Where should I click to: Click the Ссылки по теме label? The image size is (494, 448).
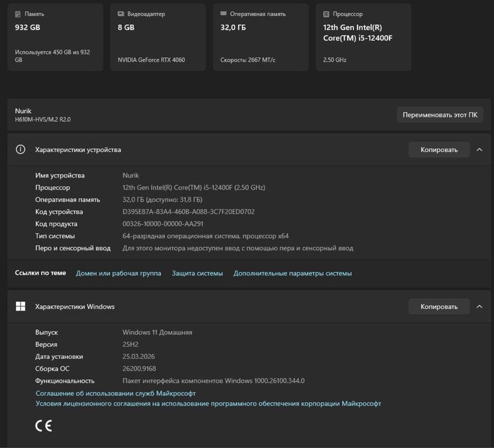[40, 273]
